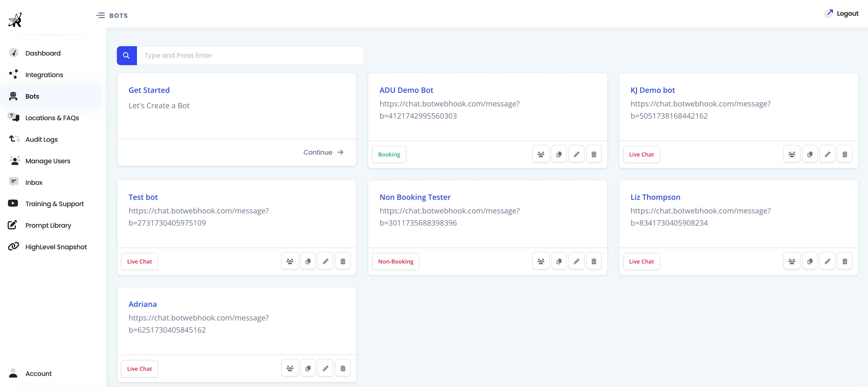Open users icon on Non Booking Tester card
Viewport: 868px width, 387px height.
coord(540,261)
